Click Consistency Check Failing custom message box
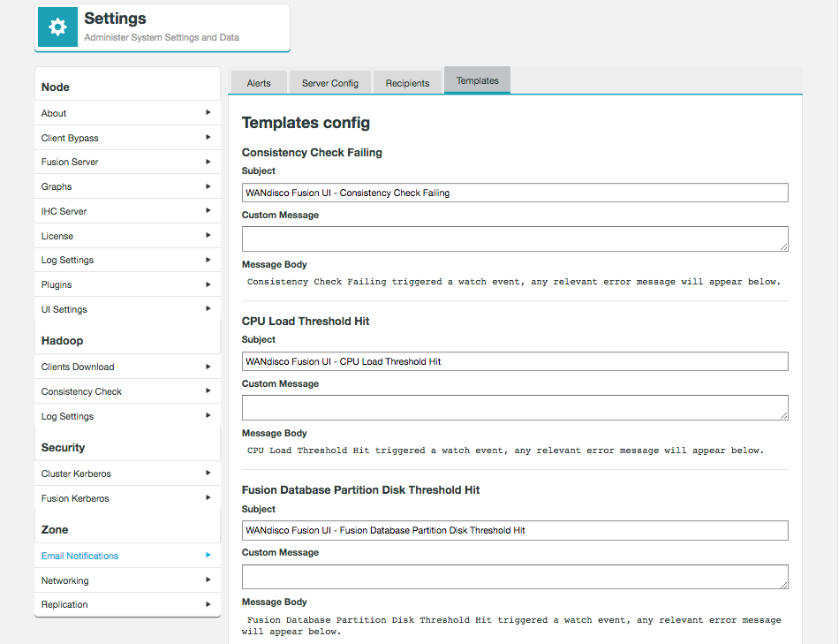This screenshot has height=644, width=839. point(515,239)
